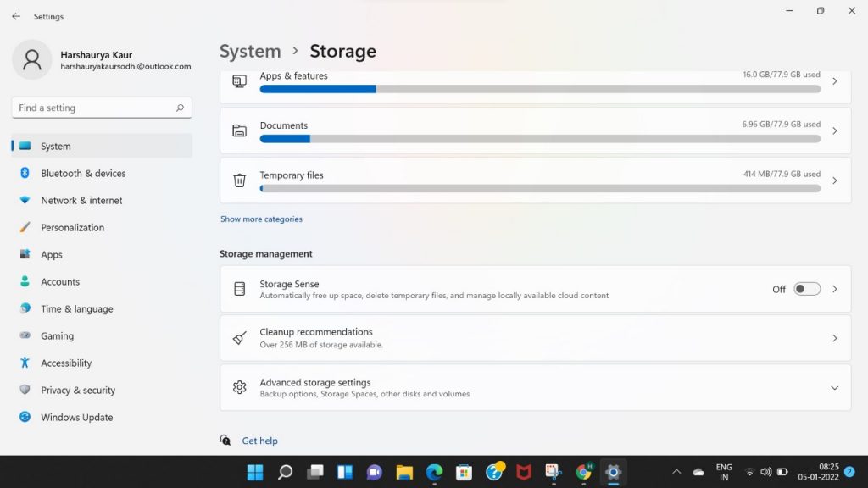This screenshot has height=488, width=868.
Task: Open Personalization settings
Action: tap(102, 227)
